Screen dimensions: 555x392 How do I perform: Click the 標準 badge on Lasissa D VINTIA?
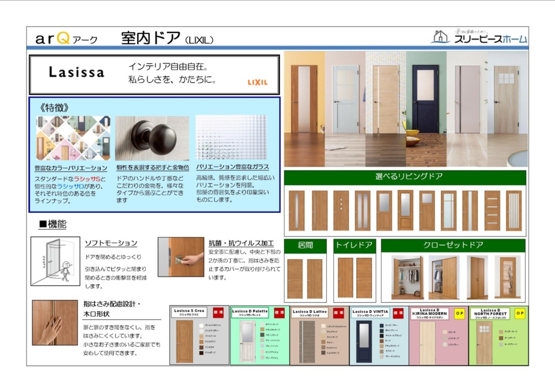398,313
